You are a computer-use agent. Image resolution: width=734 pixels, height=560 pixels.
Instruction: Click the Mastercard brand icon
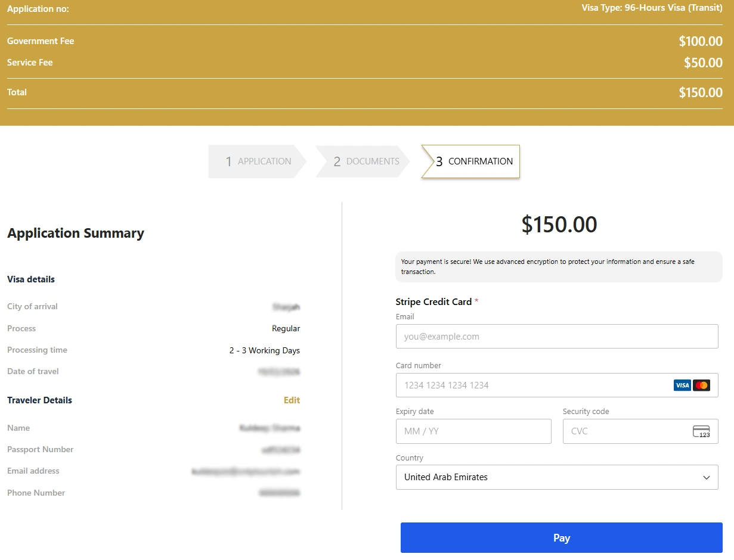click(x=702, y=385)
